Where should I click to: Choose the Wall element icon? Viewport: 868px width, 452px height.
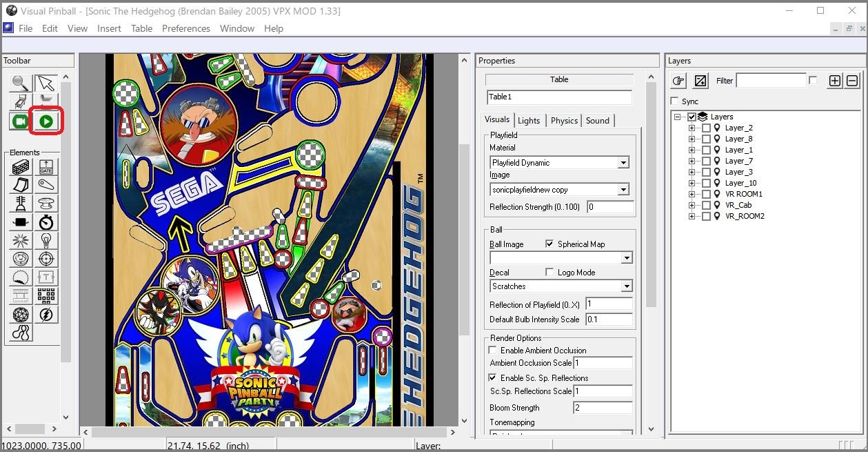pyautogui.click(x=20, y=167)
